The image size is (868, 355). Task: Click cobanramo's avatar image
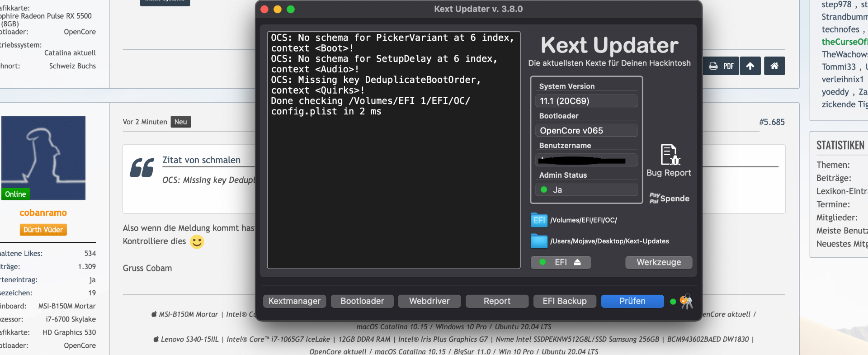[43, 158]
